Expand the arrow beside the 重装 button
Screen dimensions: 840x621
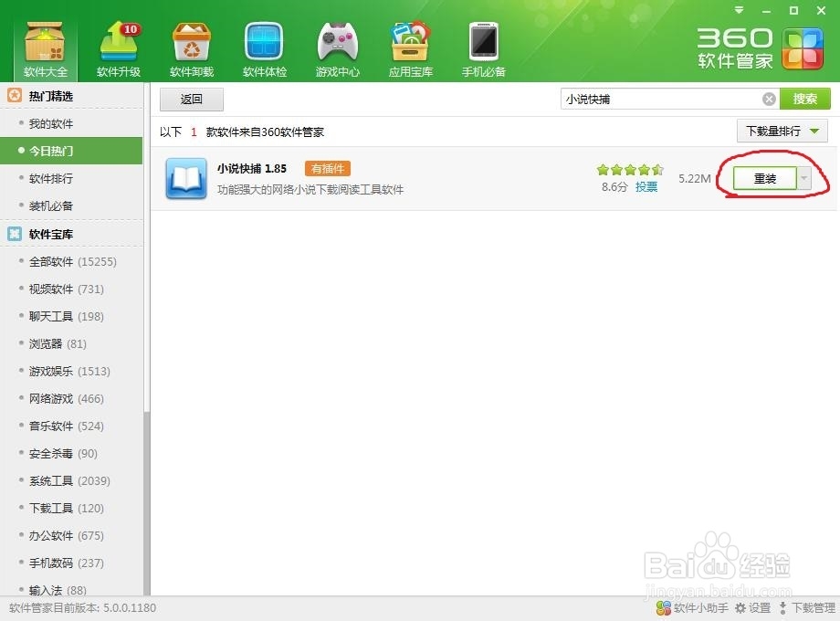803,178
